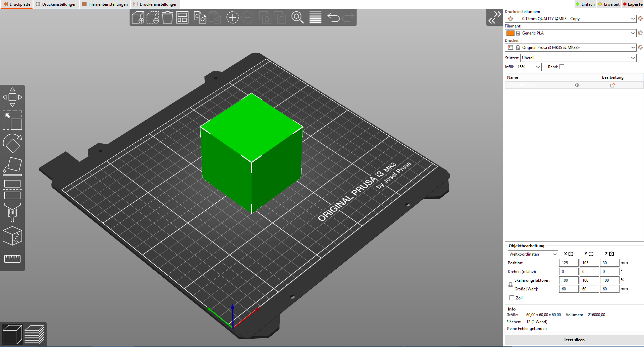
Task: Copy the selected object to clipboard
Action: pyautogui.click(x=200, y=17)
